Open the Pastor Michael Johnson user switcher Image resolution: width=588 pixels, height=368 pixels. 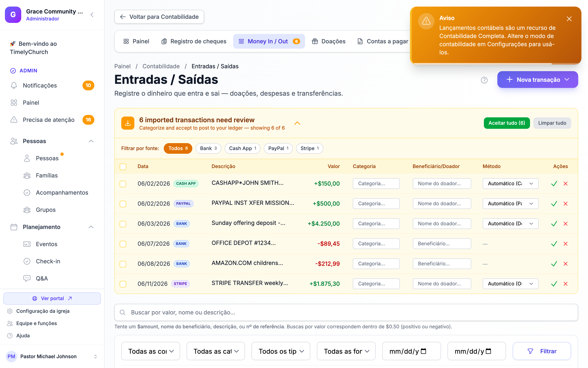pos(52,357)
